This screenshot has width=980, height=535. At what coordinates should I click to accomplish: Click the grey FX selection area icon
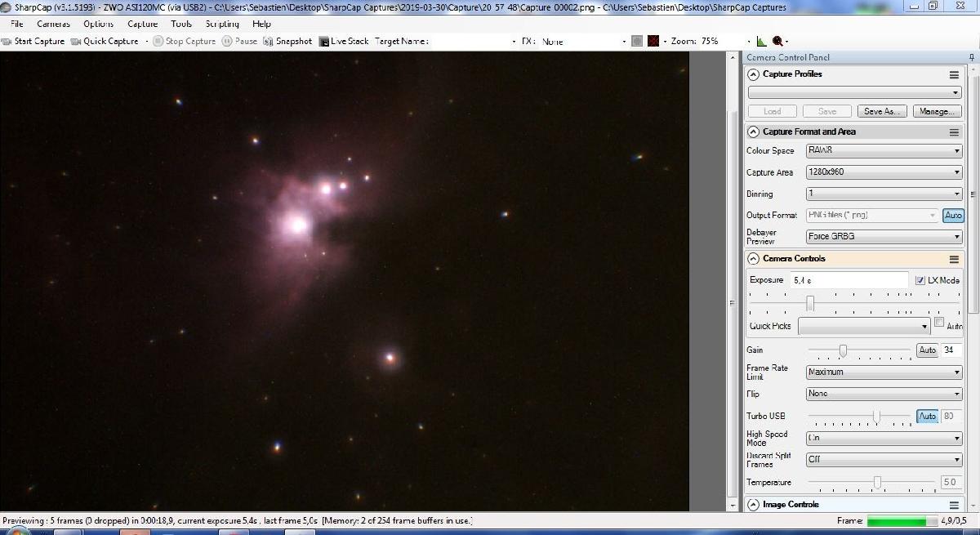(x=637, y=41)
